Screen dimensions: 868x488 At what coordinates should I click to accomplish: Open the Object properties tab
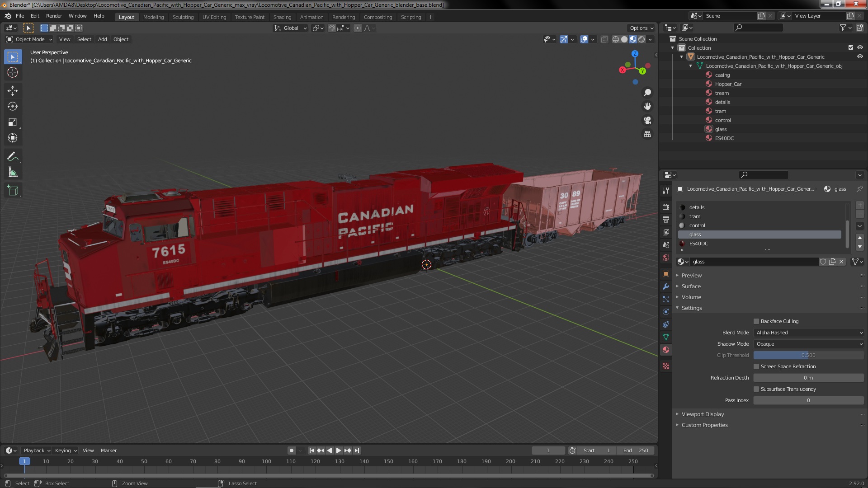(665, 274)
